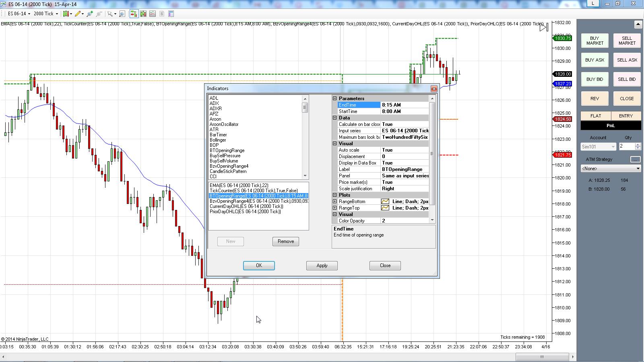
Task: Click the zoom out magnifier icon
Action: click(x=99, y=14)
